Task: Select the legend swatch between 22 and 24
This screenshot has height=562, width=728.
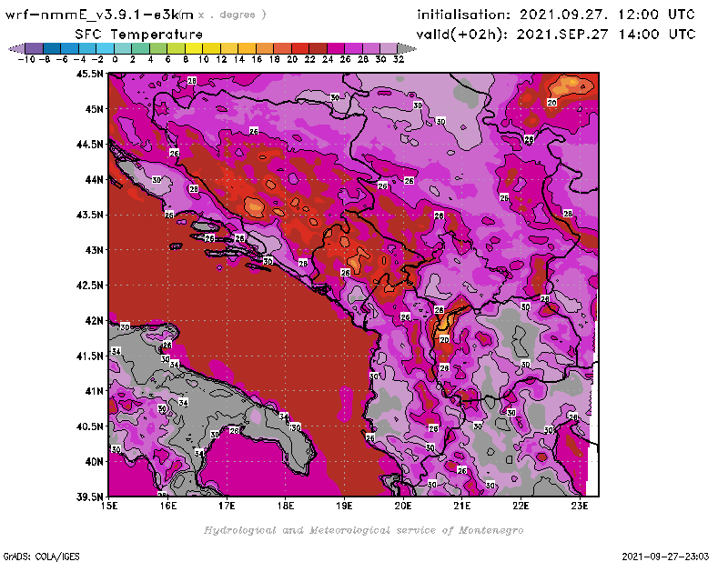Action: tap(318, 48)
